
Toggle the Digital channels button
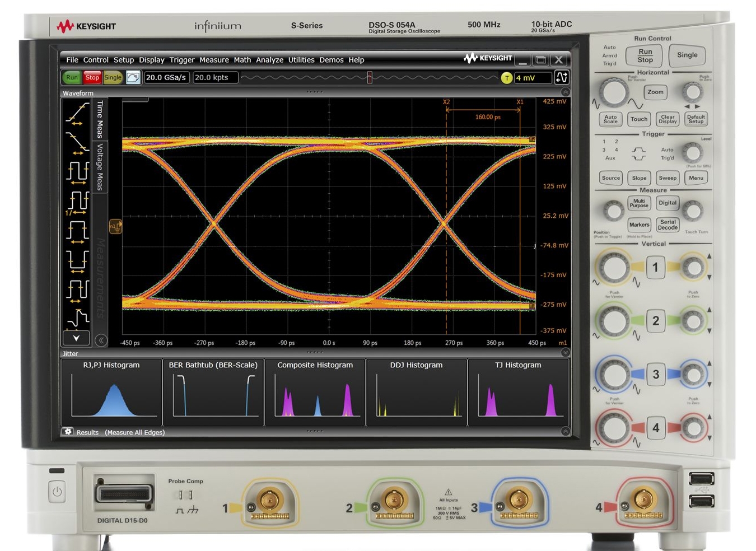[667, 203]
